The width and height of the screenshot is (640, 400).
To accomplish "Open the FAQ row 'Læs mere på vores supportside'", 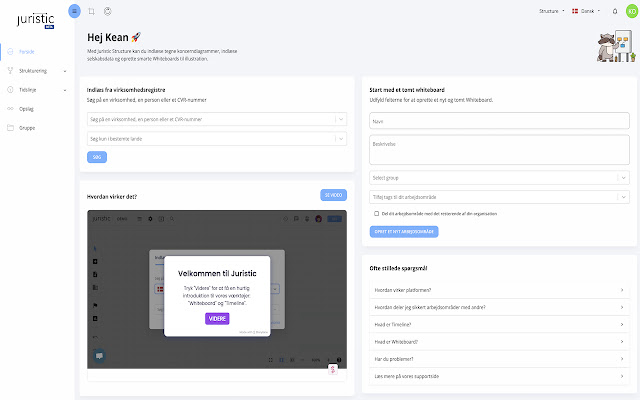I will click(x=499, y=376).
